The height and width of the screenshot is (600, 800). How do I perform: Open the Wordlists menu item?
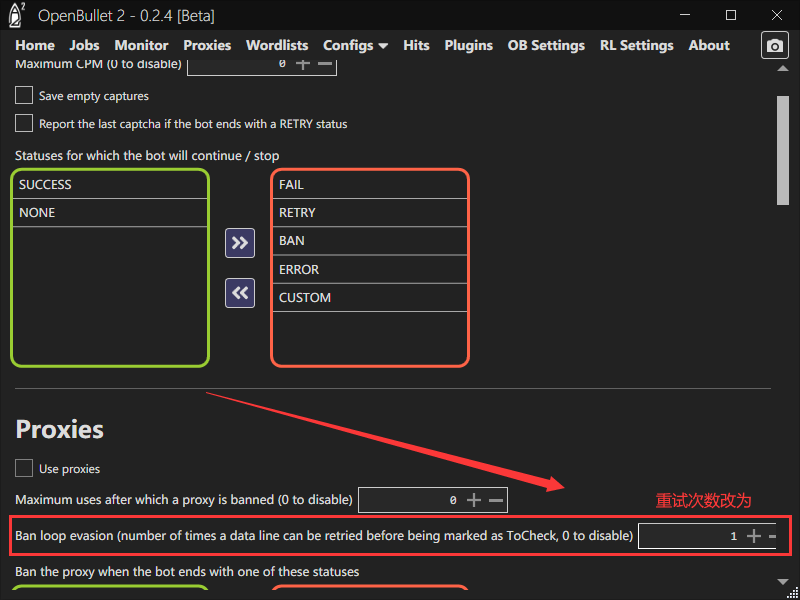pos(277,45)
